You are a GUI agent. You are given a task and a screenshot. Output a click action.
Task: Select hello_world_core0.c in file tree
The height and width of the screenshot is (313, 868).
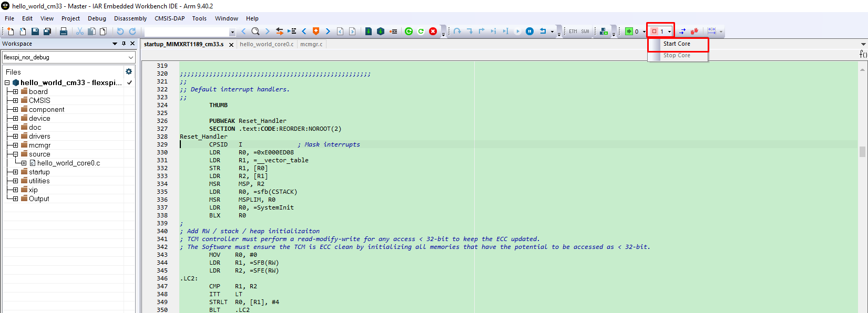point(68,163)
